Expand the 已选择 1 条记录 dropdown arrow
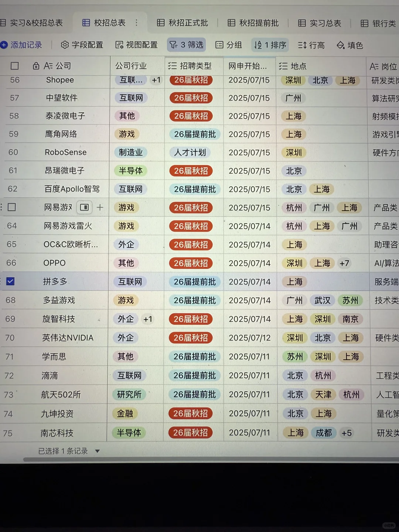The image size is (399, 532). (x=97, y=451)
